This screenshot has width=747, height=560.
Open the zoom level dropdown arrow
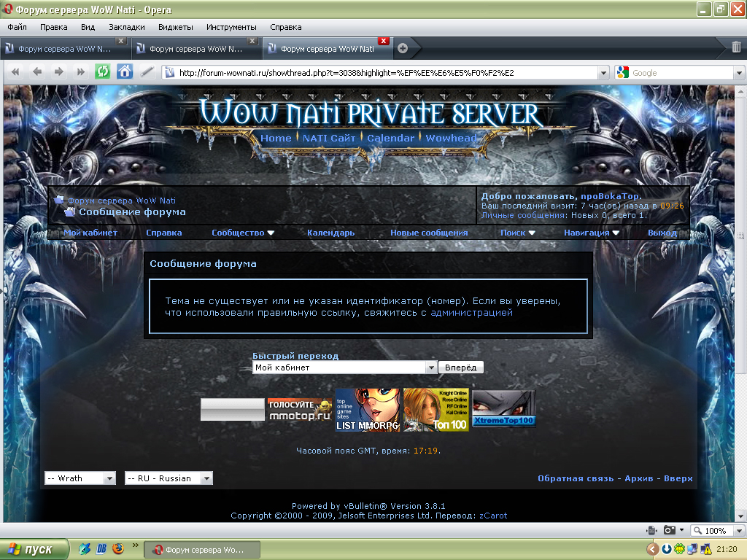point(739,531)
